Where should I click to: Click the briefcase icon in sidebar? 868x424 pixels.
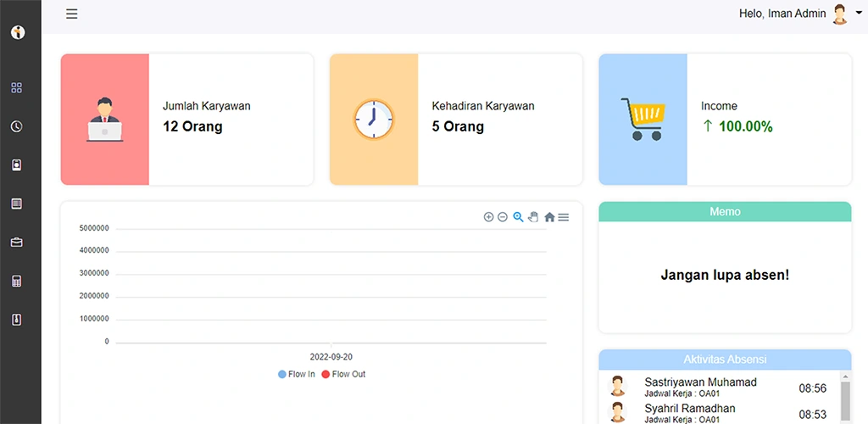point(17,243)
